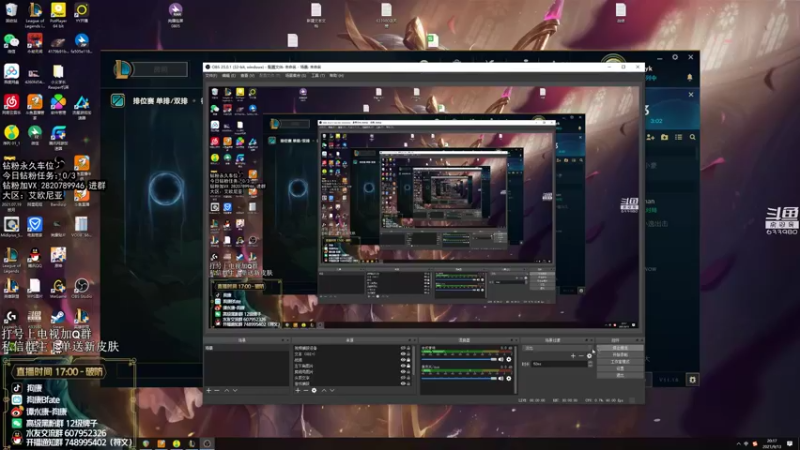Open 文件(F) menu in OBS

(x=211, y=75)
